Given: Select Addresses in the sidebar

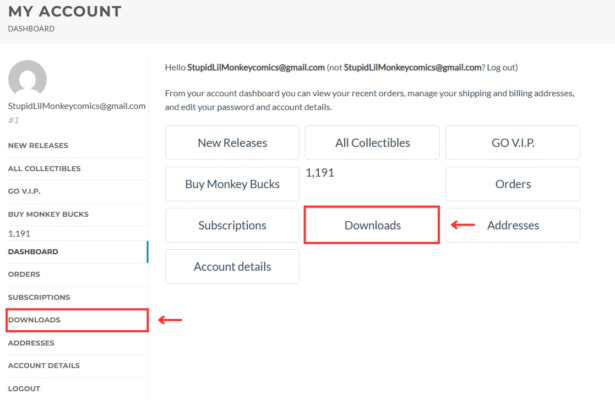Looking at the screenshot, I should tap(31, 343).
